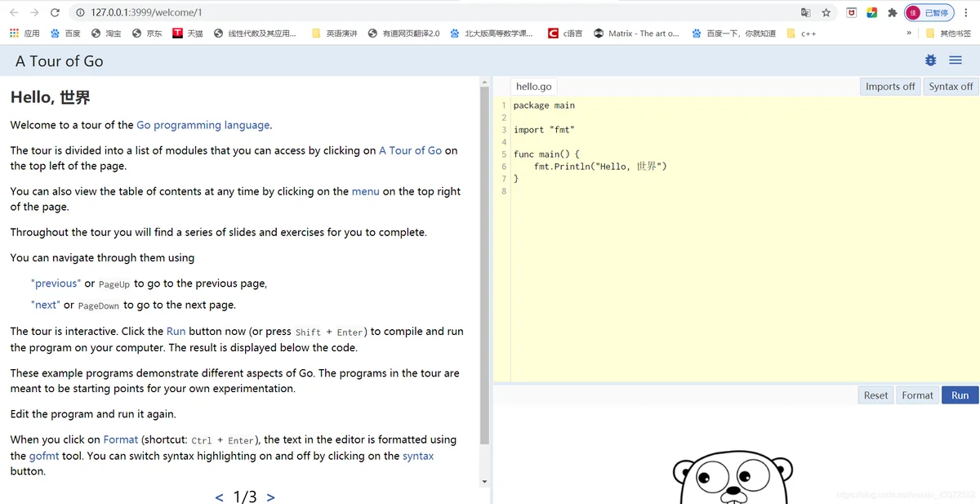Open the 百度一下，你就知道 bookmark
This screenshot has width=980, height=504.
pos(733,33)
